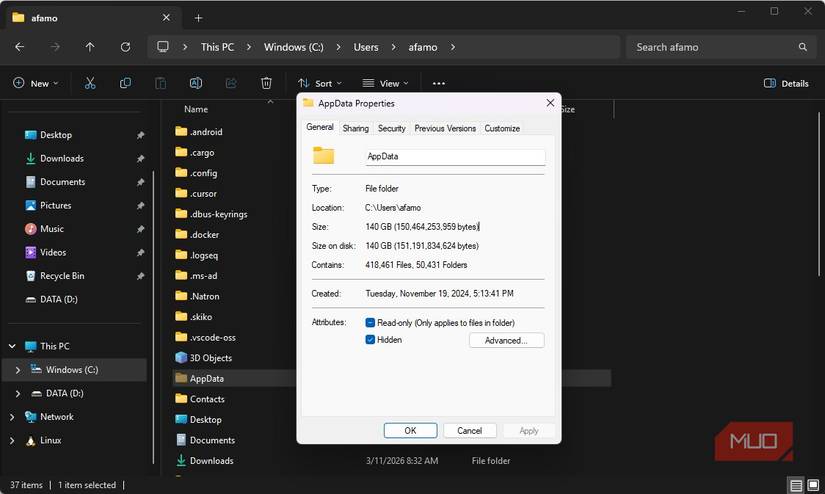Click the AppData name text field
This screenshot has width=825, height=494.
coord(455,157)
